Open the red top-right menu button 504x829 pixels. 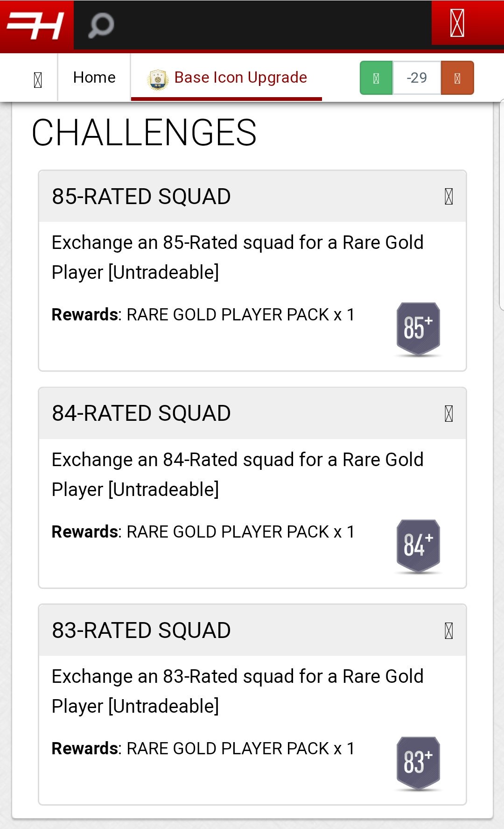[457, 22]
